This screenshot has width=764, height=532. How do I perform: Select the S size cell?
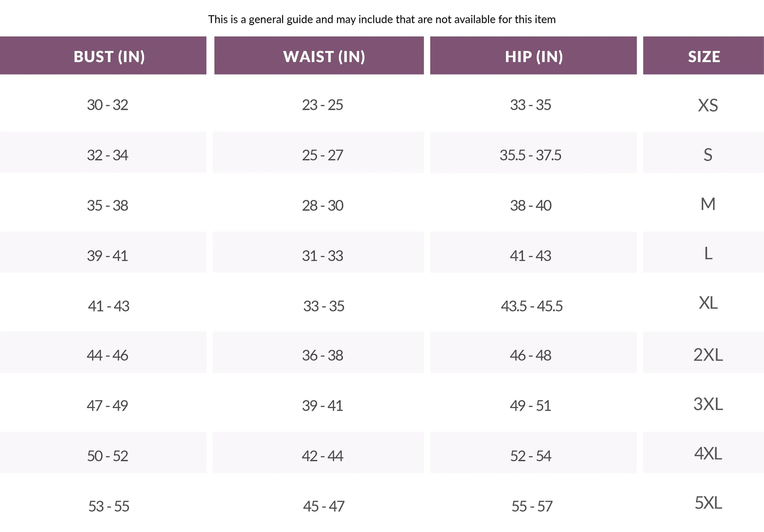click(x=708, y=154)
